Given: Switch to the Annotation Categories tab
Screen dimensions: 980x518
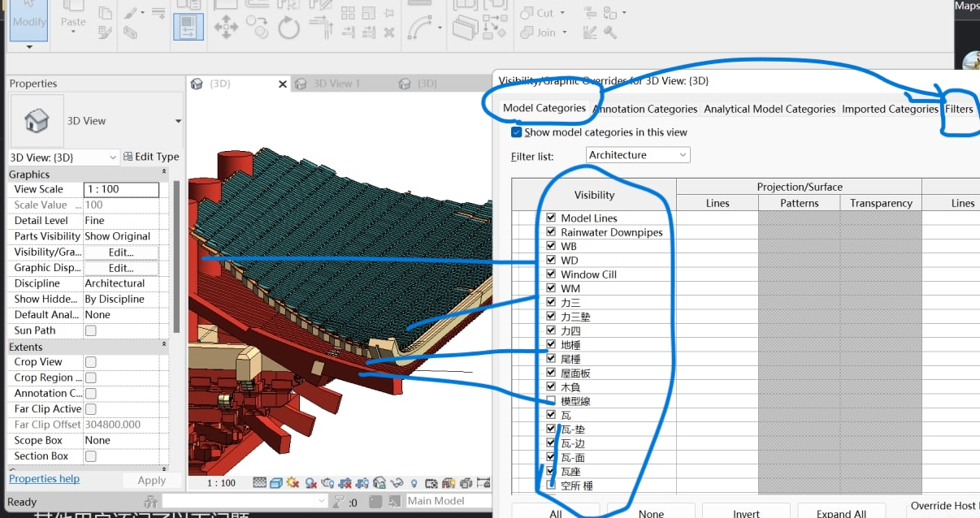Looking at the screenshot, I should point(645,108).
